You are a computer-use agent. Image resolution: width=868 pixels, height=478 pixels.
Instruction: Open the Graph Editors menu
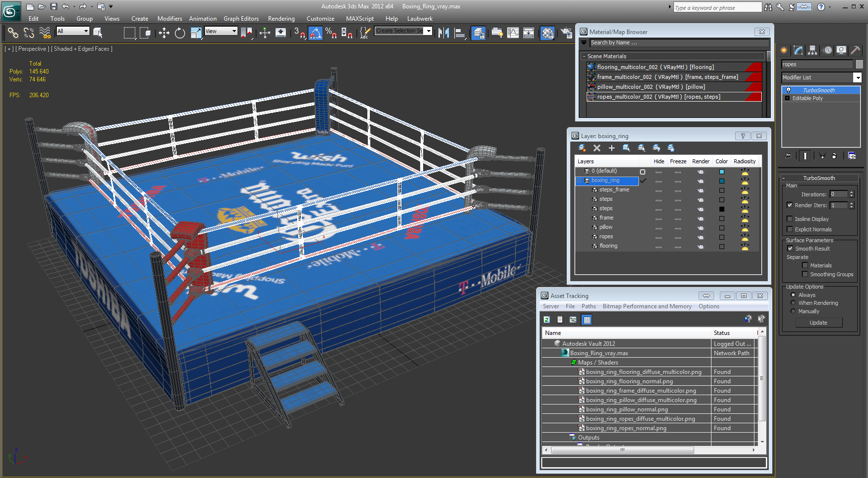(x=241, y=19)
